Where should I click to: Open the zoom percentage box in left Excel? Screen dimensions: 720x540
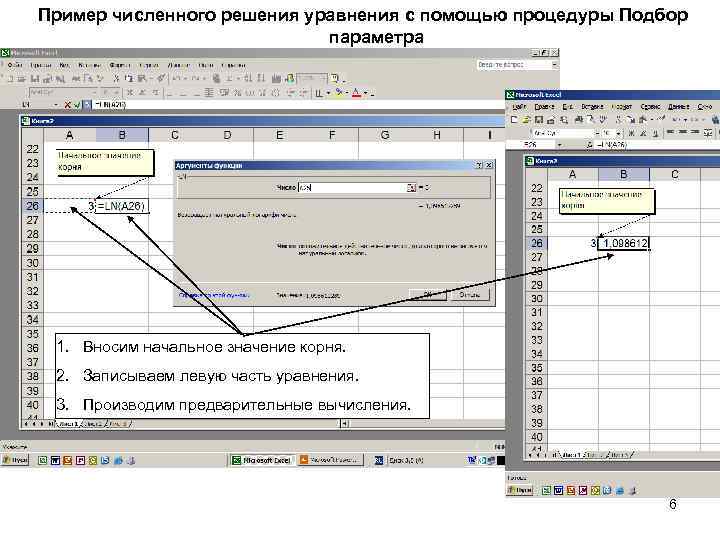click(312, 79)
